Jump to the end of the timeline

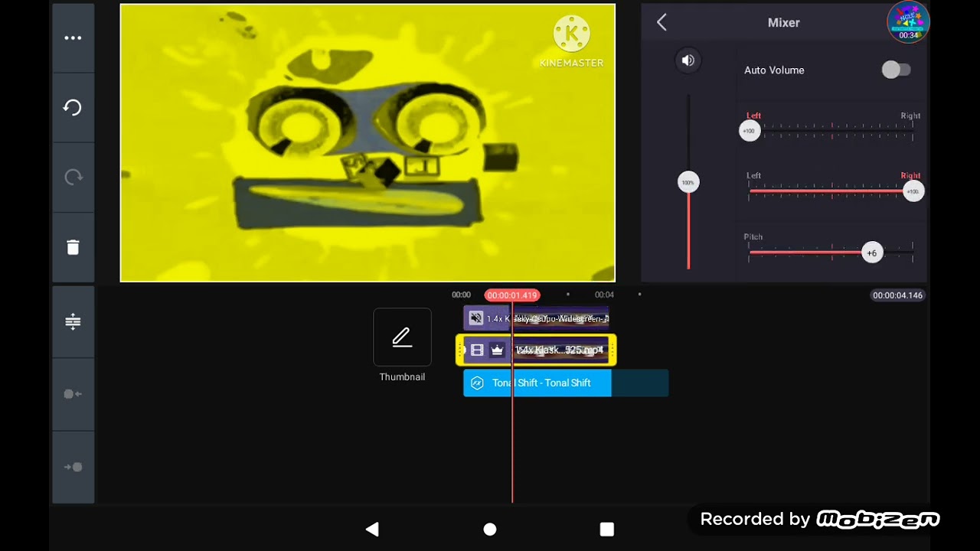tap(73, 467)
